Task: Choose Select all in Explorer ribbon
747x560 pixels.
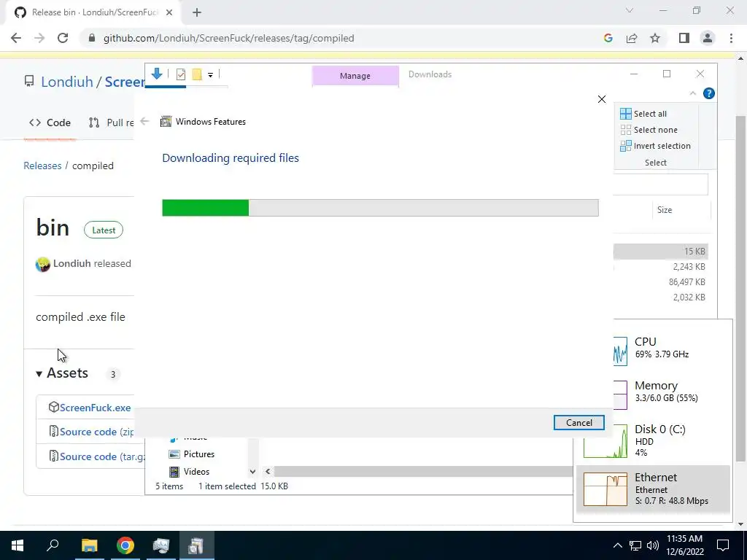Action: click(643, 114)
